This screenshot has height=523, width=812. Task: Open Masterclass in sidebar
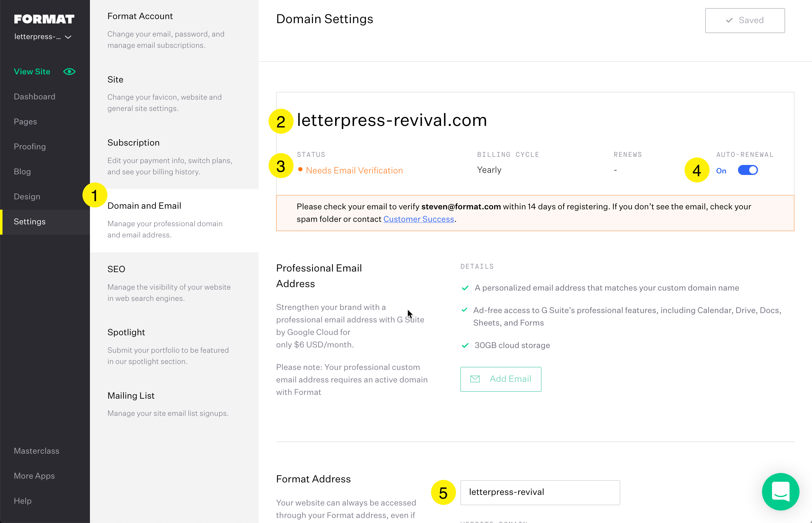pos(37,451)
